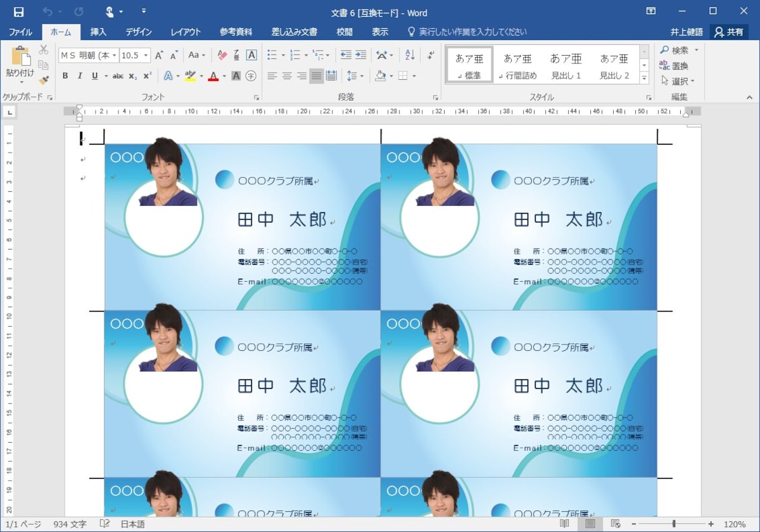Viewport: 760px width, 532px height.
Task: Open the Select (選択) dropdown
Action: coord(678,81)
